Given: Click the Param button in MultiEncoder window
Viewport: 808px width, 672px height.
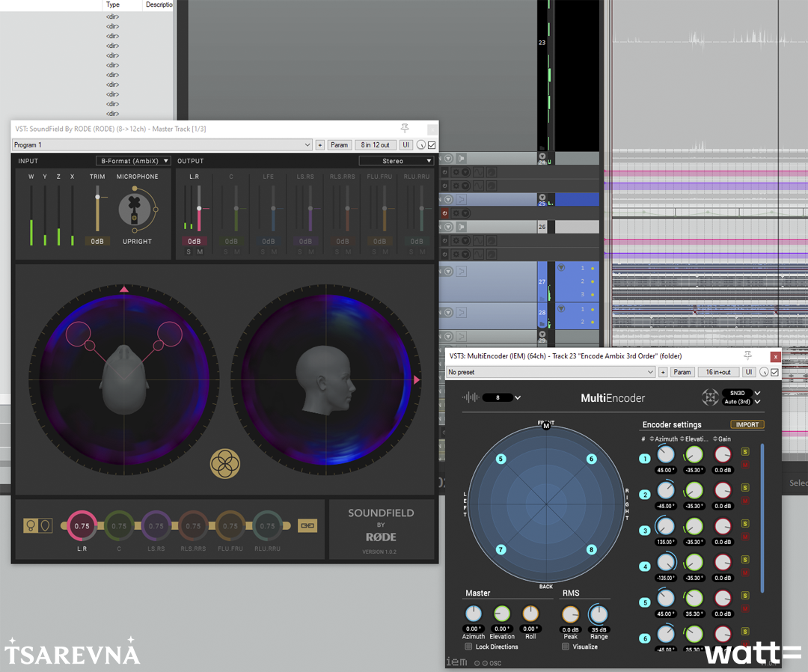Looking at the screenshot, I should pos(682,372).
